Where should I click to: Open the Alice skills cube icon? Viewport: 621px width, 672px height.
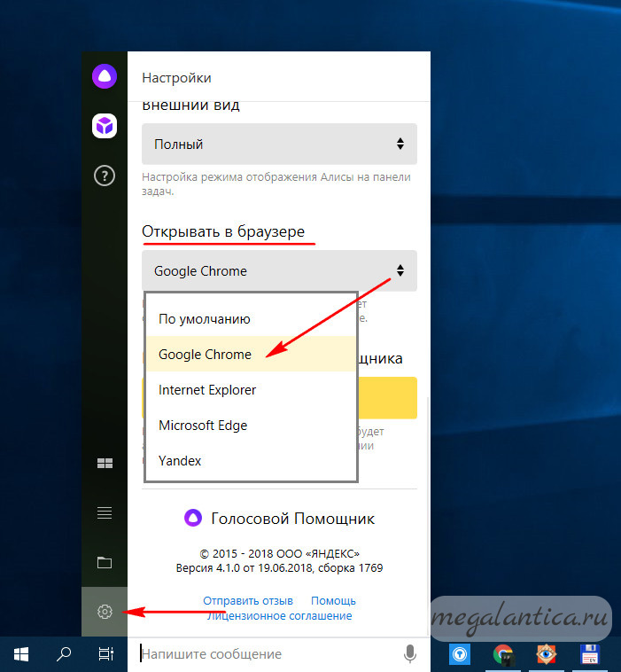104,126
